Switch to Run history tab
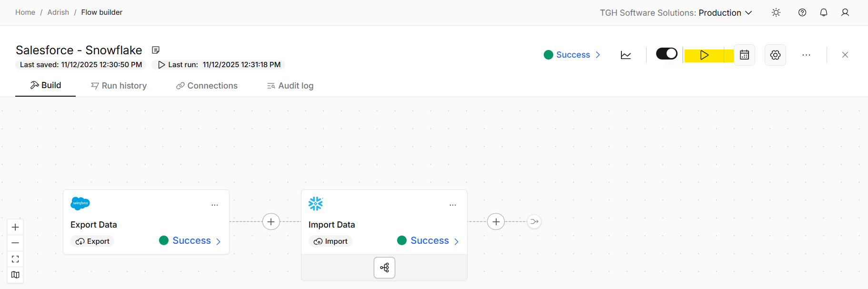 point(119,86)
